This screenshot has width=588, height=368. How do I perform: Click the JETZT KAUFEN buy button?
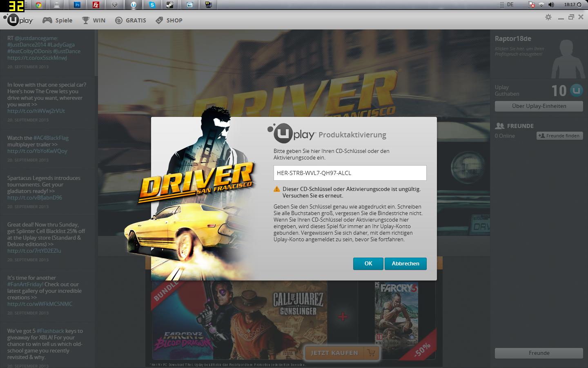point(342,353)
